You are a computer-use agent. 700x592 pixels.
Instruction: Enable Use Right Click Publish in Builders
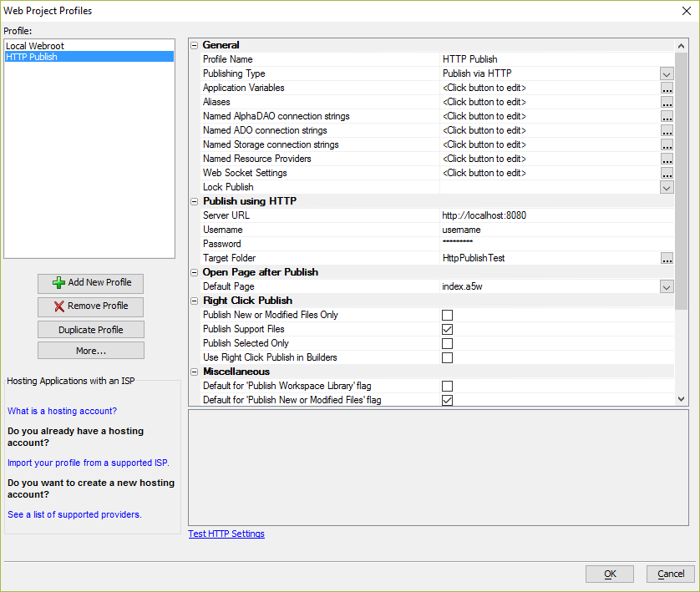[x=447, y=357]
